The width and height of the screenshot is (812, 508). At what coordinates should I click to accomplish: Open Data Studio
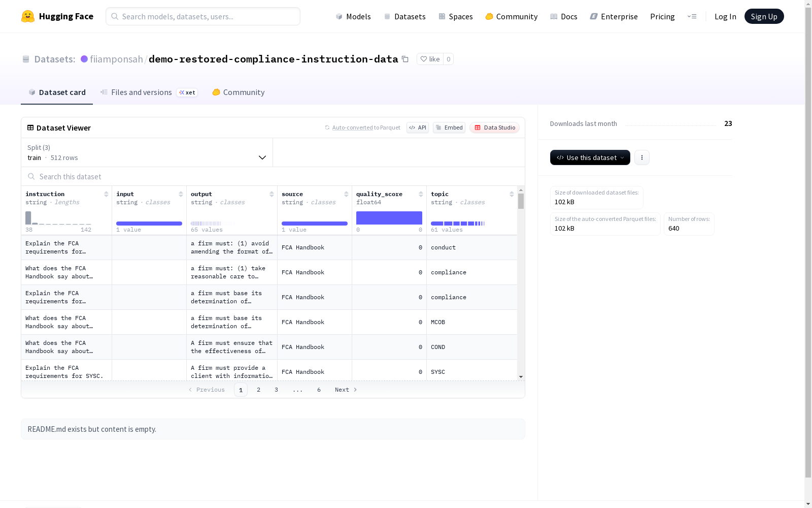point(495,128)
